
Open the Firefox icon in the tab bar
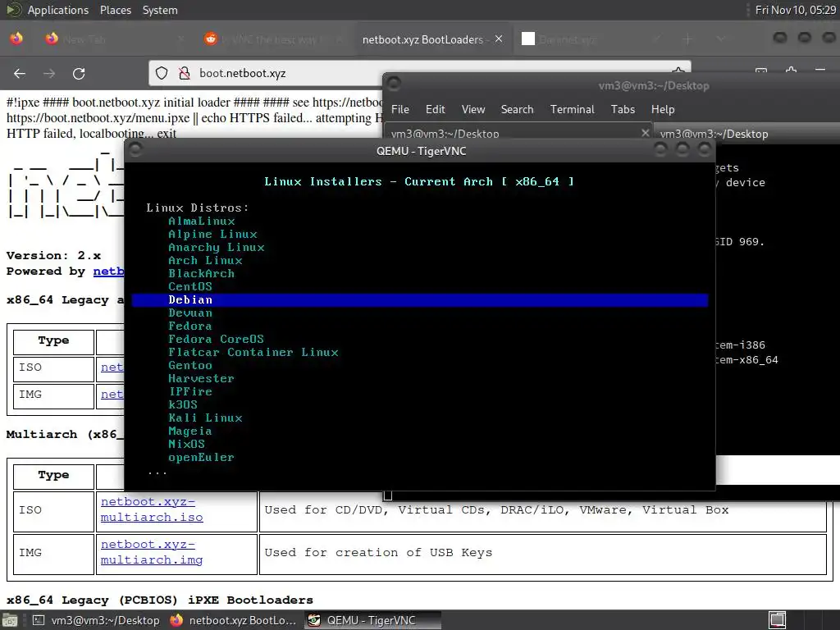point(16,39)
